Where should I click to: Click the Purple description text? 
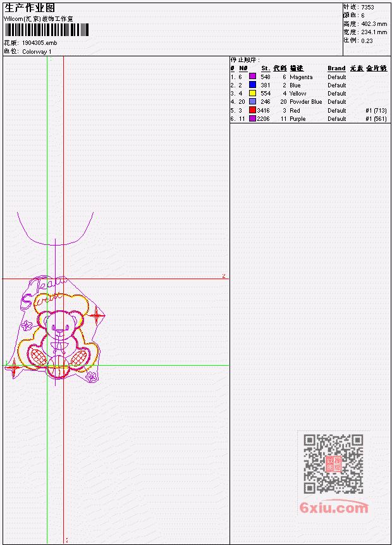tap(298, 119)
